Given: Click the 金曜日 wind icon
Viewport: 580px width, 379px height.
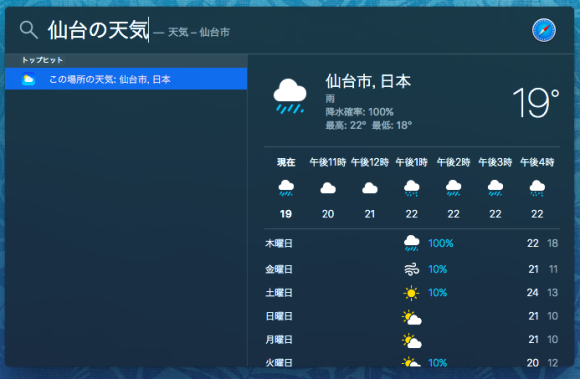Looking at the screenshot, I should (x=411, y=269).
